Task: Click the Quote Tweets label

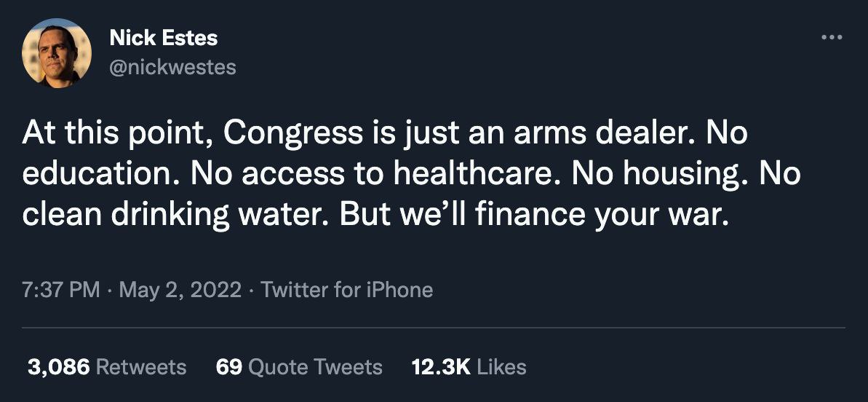Action: pyautogui.click(x=315, y=367)
